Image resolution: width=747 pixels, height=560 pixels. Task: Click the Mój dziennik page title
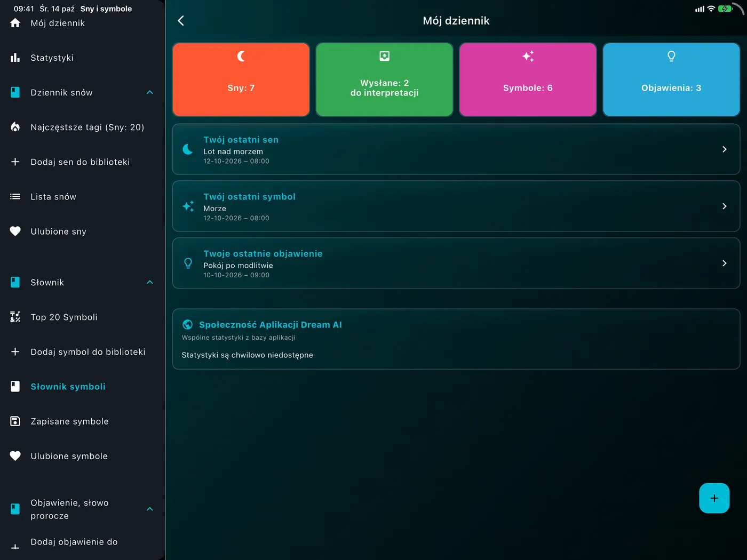(x=456, y=21)
